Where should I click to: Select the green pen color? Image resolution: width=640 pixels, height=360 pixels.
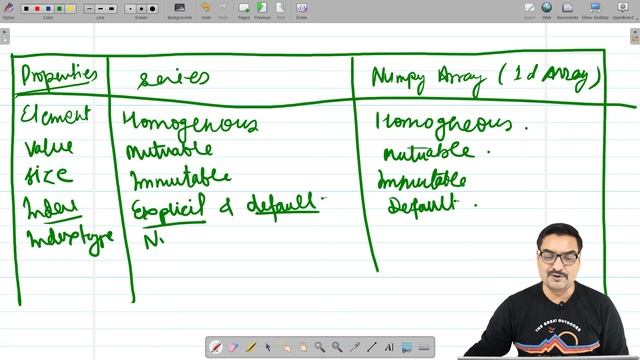pyautogui.click(x=59, y=8)
